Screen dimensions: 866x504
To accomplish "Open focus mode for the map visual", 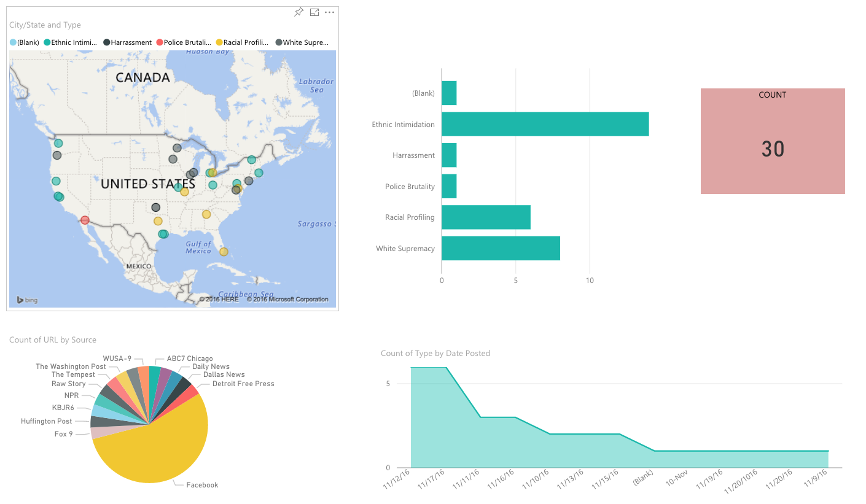I will (314, 12).
